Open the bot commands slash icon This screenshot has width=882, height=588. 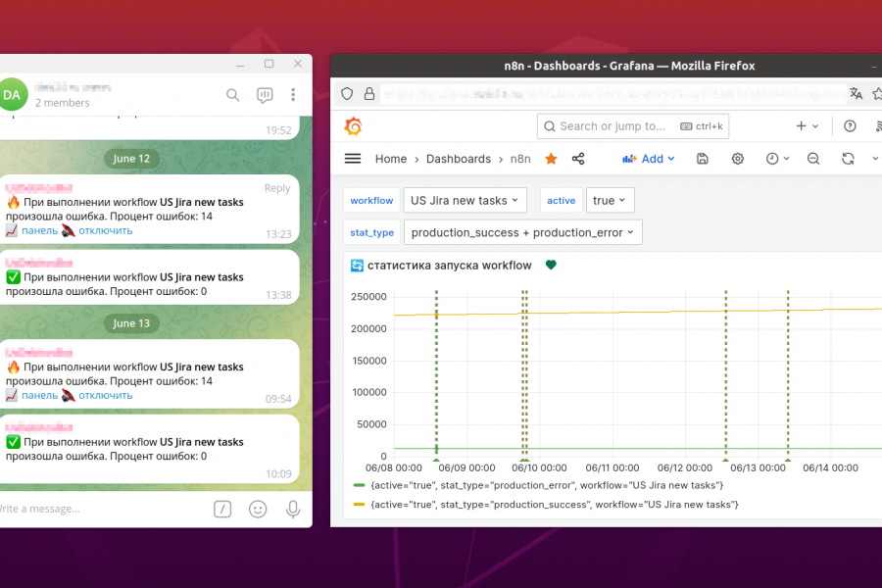[222, 510]
